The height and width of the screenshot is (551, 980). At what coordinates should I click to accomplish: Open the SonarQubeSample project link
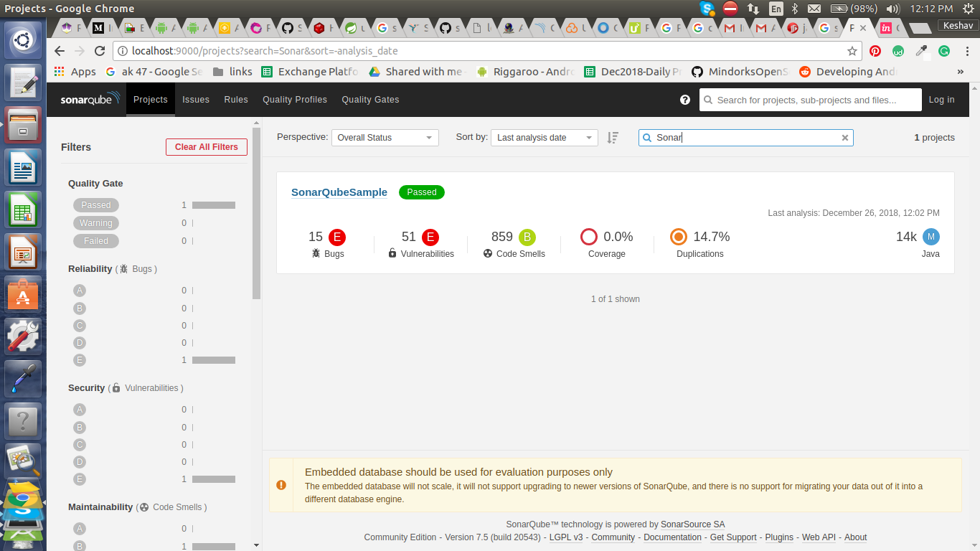[339, 192]
